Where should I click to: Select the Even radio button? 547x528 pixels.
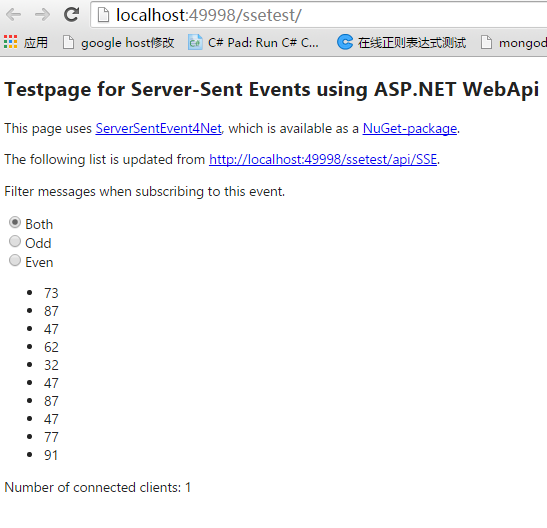(15, 260)
